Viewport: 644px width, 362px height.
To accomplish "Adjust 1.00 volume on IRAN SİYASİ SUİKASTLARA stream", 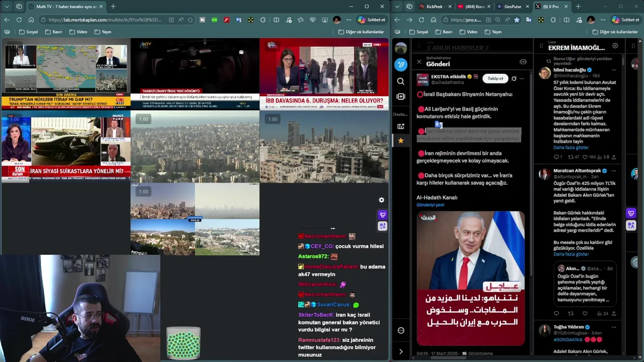I will click(x=15, y=119).
